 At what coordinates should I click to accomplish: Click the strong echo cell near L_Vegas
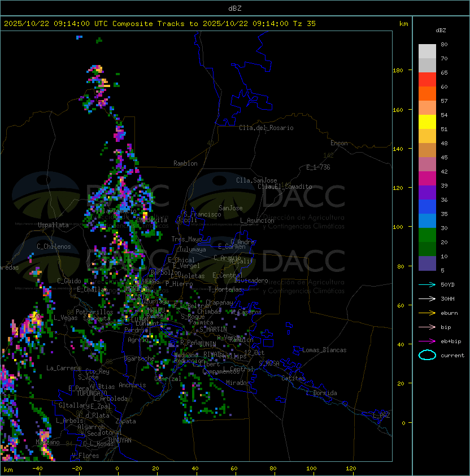tap(36, 317)
